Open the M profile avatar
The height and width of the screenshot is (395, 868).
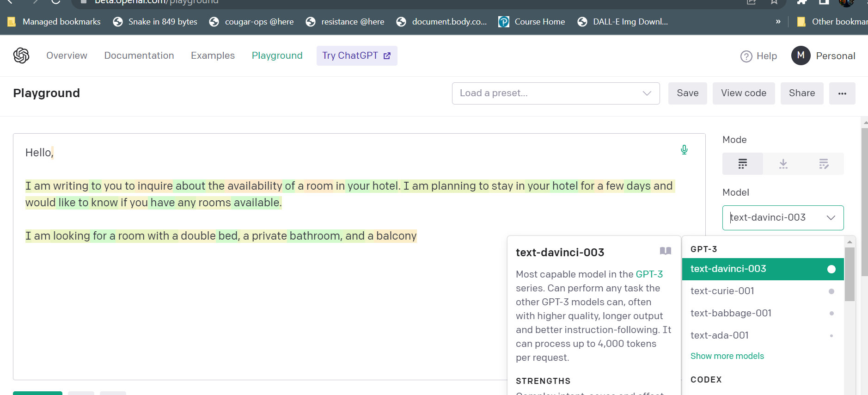(801, 56)
